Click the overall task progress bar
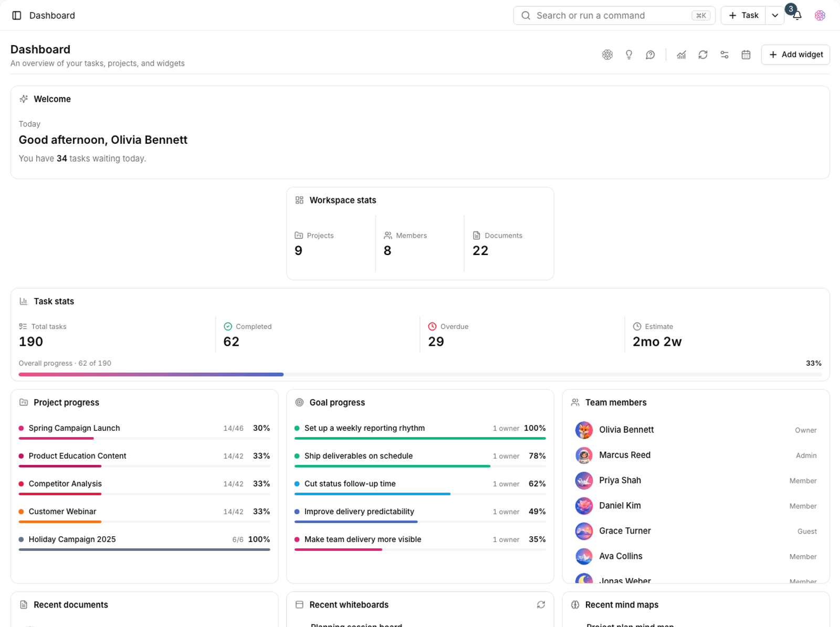 click(x=420, y=375)
